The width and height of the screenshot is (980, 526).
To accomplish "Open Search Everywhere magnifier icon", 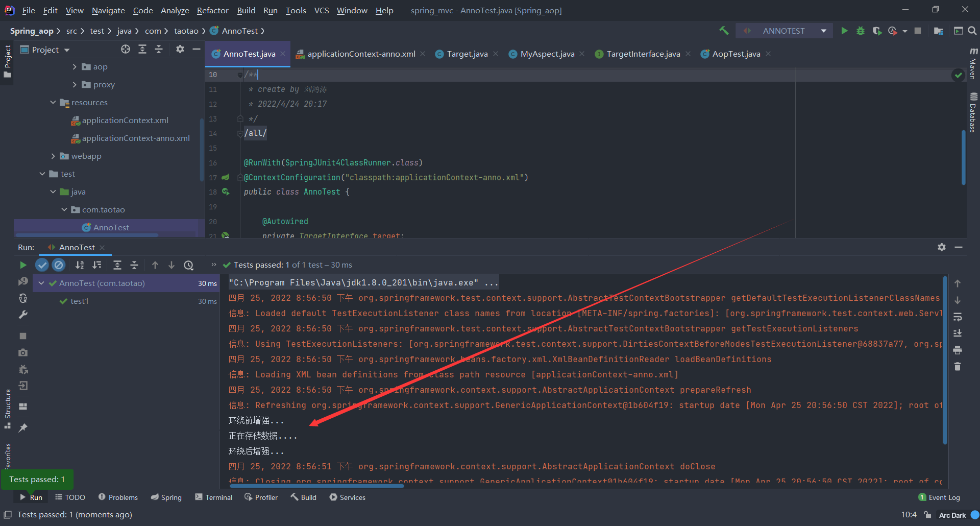I will [x=972, y=31].
